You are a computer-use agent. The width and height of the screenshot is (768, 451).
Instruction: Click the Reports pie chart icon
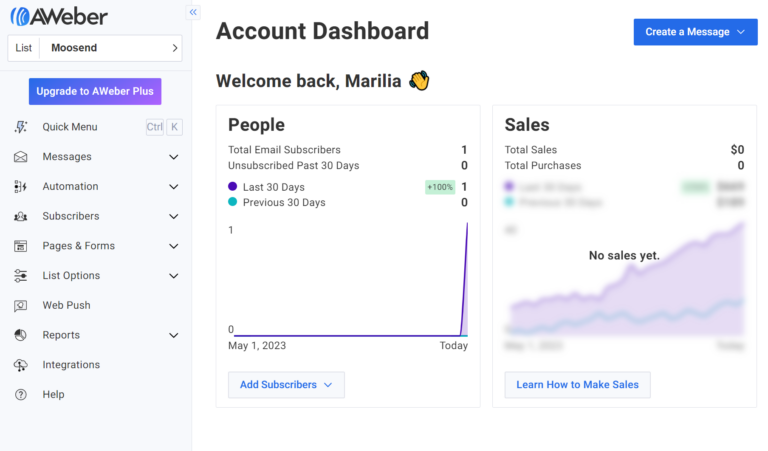(x=21, y=335)
